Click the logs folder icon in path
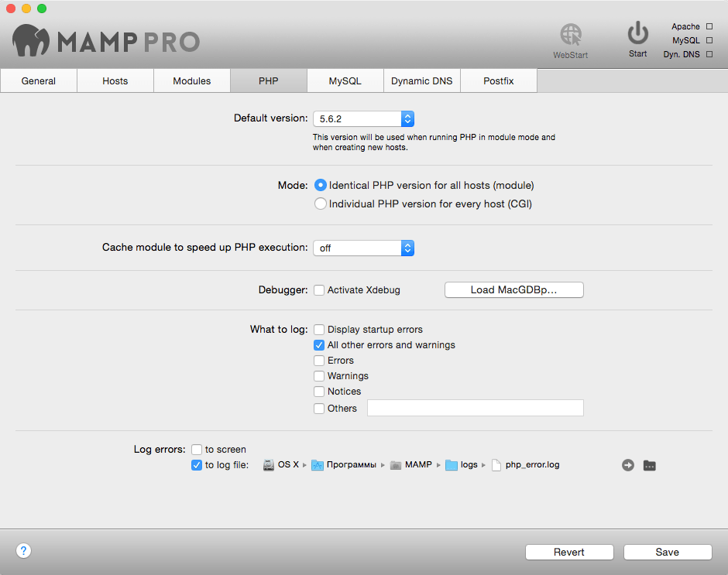This screenshot has width=728, height=575. pyautogui.click(x=452, y=465)
